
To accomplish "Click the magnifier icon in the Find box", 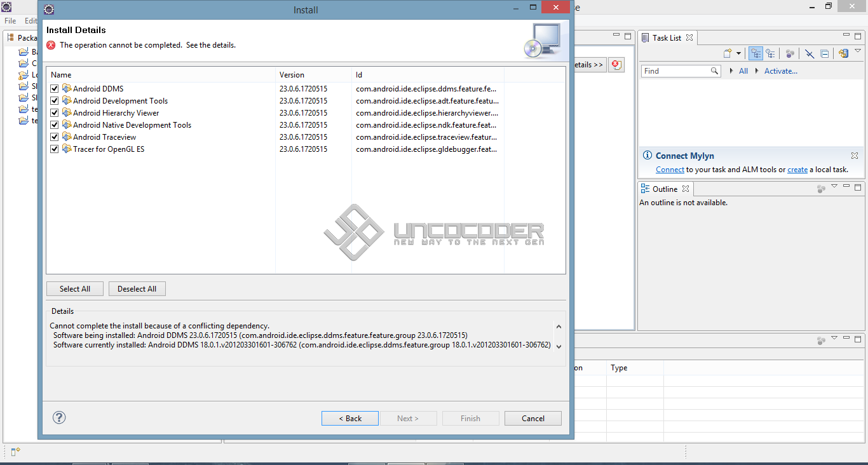I will coord(715,71).
